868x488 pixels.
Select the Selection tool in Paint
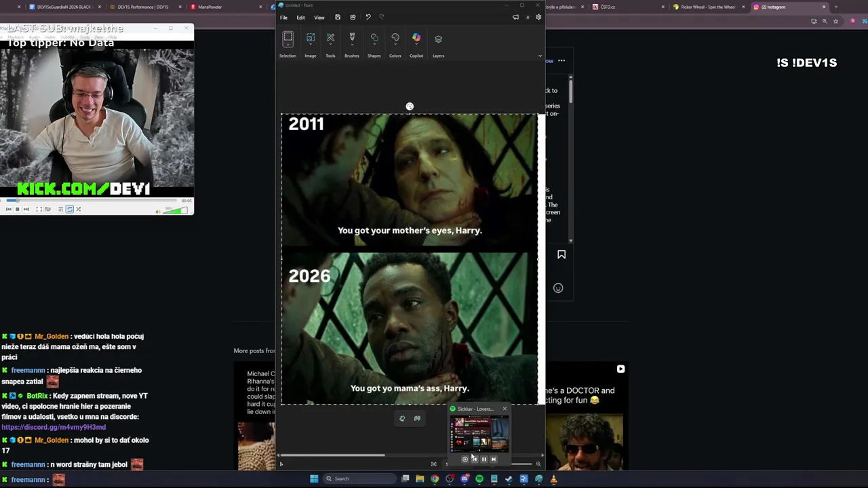(288, 38)
